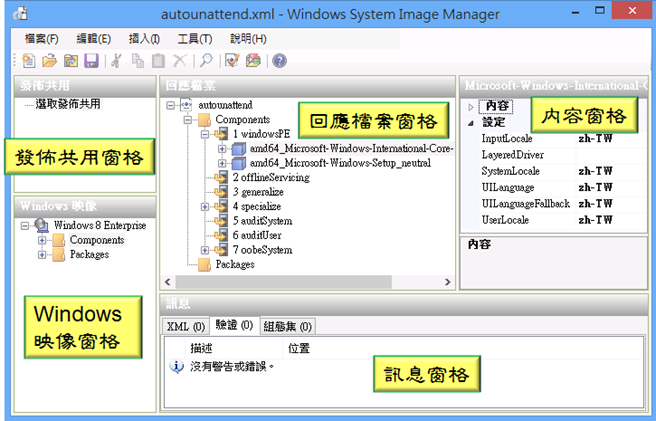The width and height of the screenshot is (656, 421).
Task: Click the Validate answer file icon
Action: pyautogui.click(x=232, y=61)
